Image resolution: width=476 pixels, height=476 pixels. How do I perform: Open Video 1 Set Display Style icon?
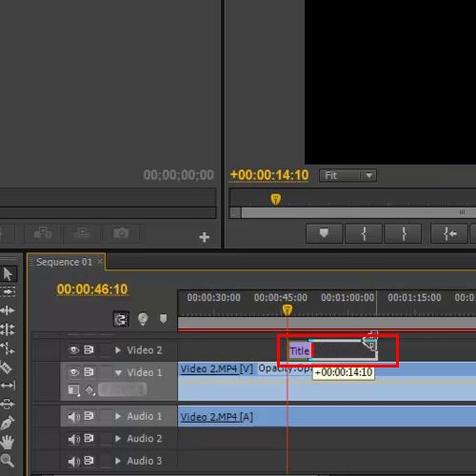[x=74, y=389]
